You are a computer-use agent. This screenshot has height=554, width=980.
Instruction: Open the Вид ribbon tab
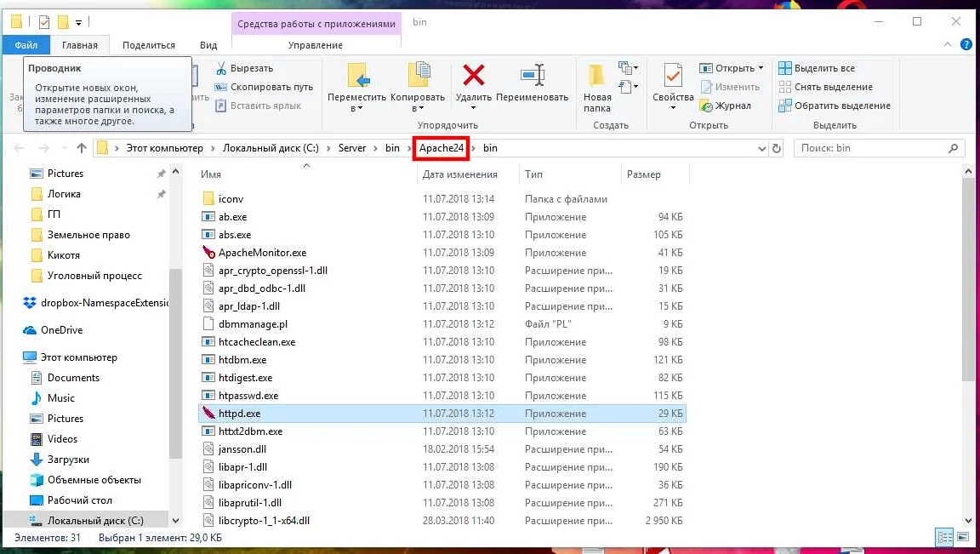[208, 45]
